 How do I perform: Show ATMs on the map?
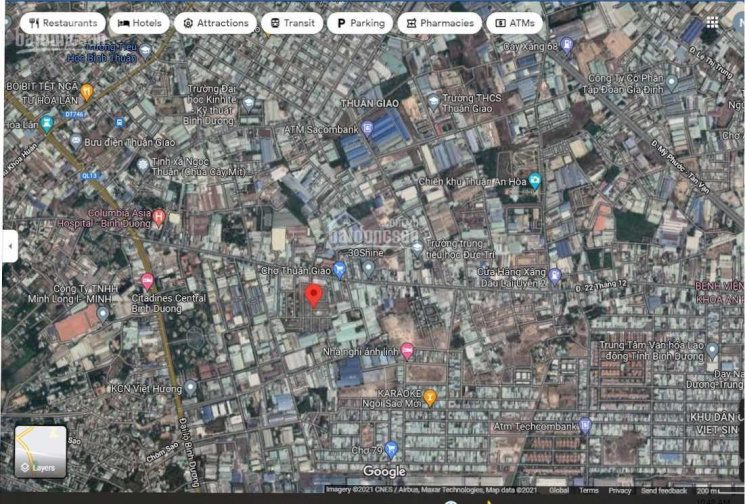click(514, 23)
